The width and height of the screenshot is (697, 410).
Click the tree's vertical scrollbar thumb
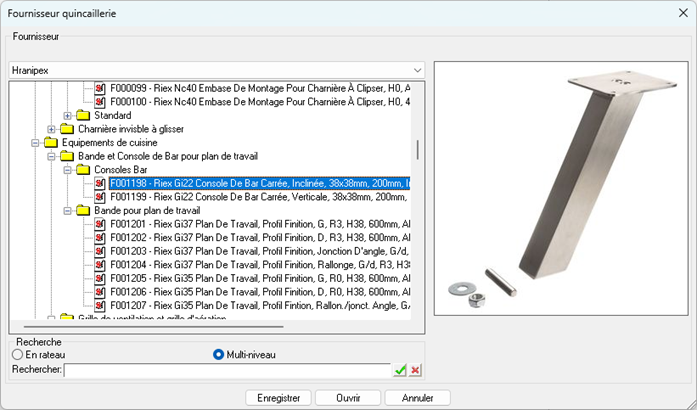click(x=418, y=150)
